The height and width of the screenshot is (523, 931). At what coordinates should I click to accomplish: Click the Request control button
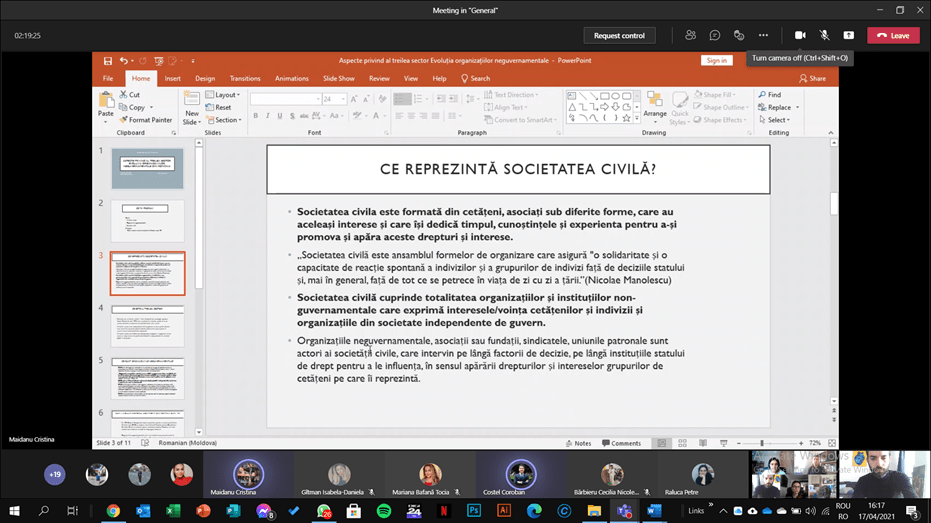tap(619, 35)
